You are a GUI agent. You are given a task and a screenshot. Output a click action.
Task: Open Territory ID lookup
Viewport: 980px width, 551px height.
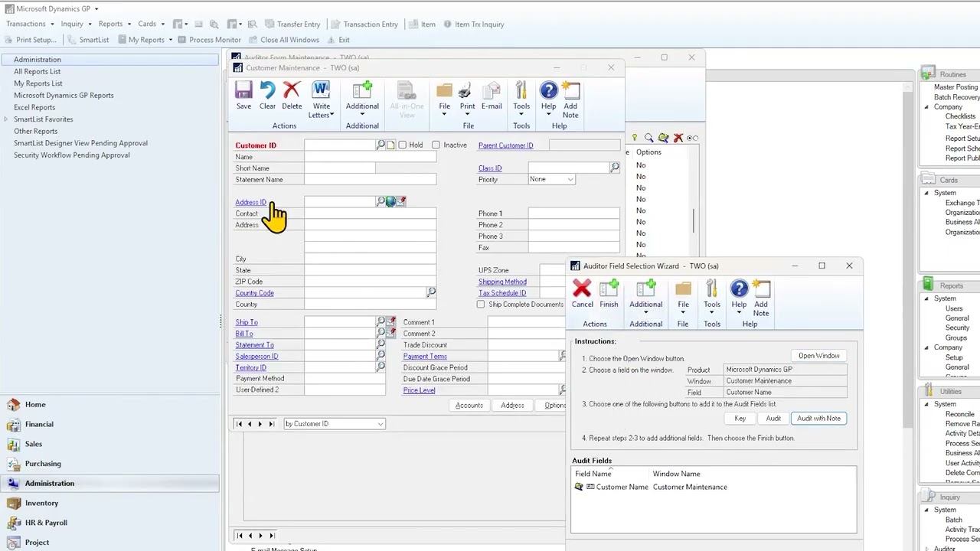[381, 367]
